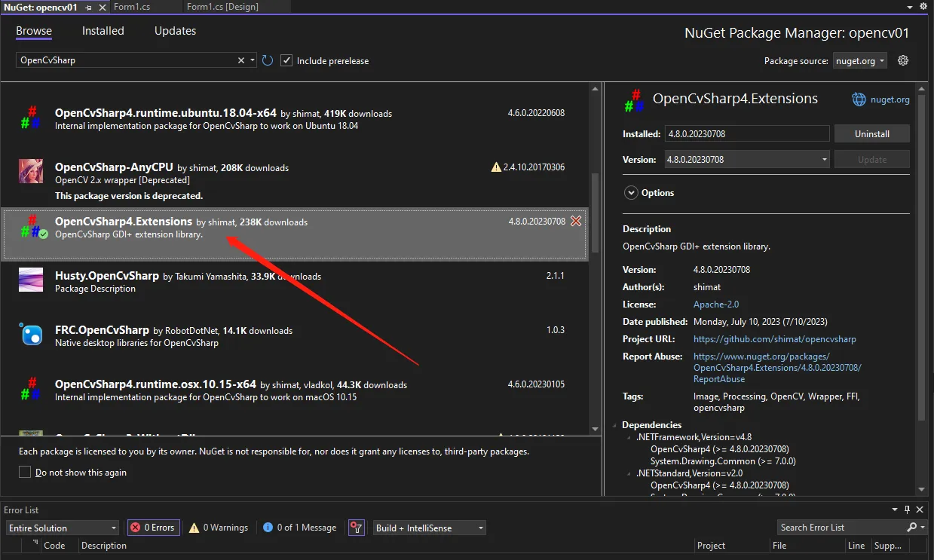Open the Version dropdown for OpenCvSharp4.Extensions

coord(823,160)
